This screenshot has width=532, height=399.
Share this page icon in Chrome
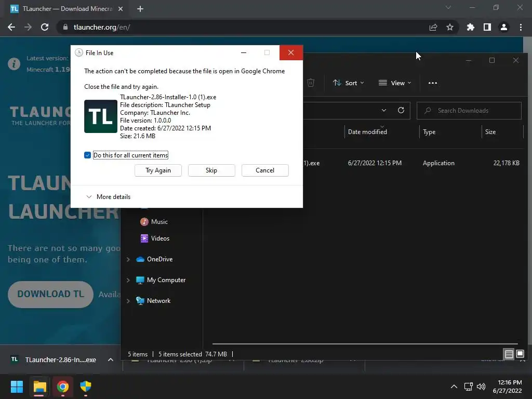pyautogui.click(x=433, y=27)
